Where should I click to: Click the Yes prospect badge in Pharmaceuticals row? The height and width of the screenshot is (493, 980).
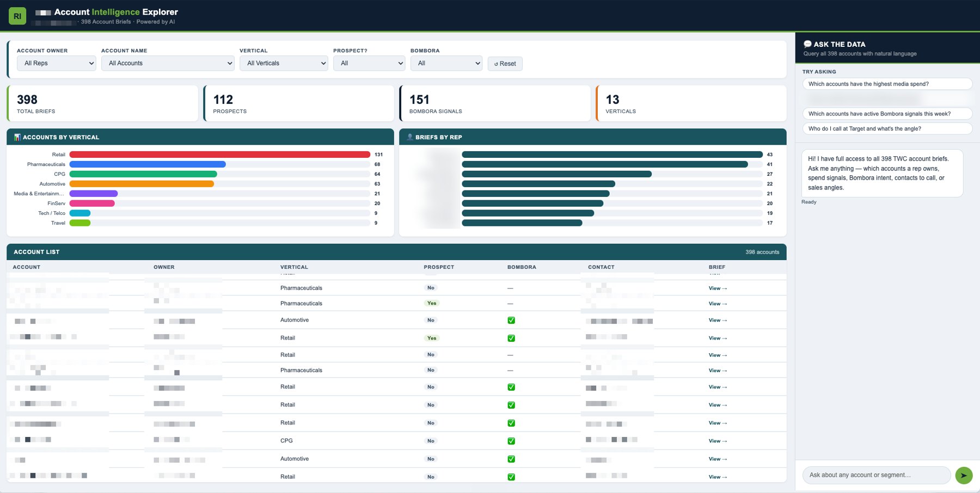(x=432, y=303)
